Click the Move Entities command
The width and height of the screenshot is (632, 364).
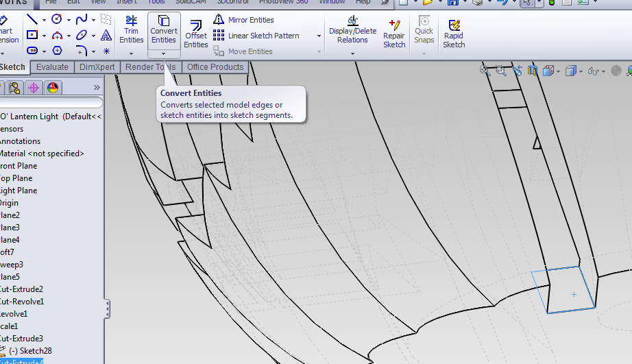(243, 51)
